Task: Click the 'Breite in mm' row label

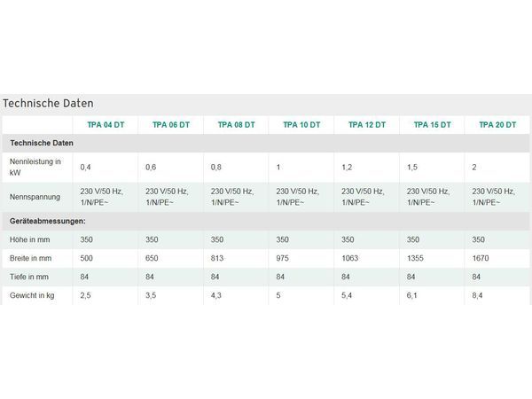Action: coord(30,258)
